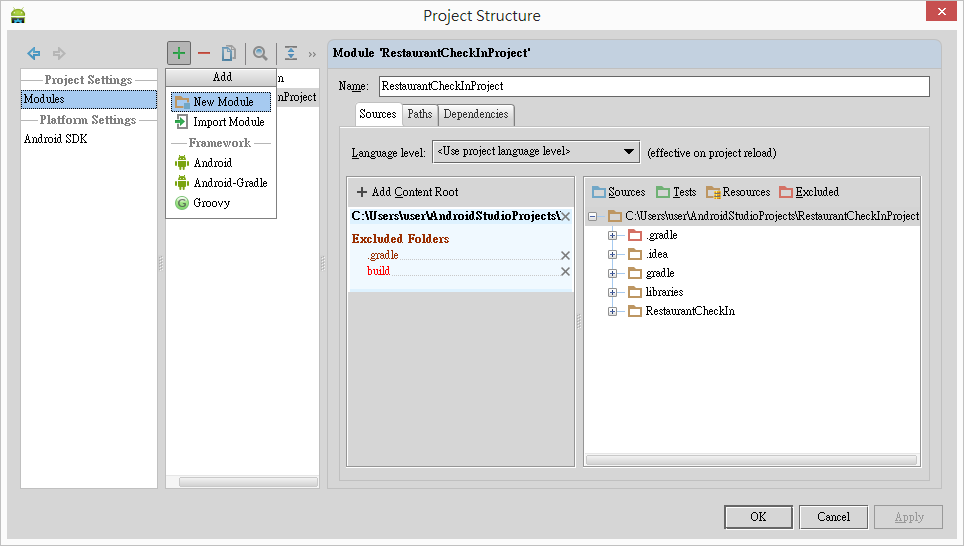The width and height of the screenshot is (964, 546).
Task: Click the red minus Remove icon
Action: point(204,53)
